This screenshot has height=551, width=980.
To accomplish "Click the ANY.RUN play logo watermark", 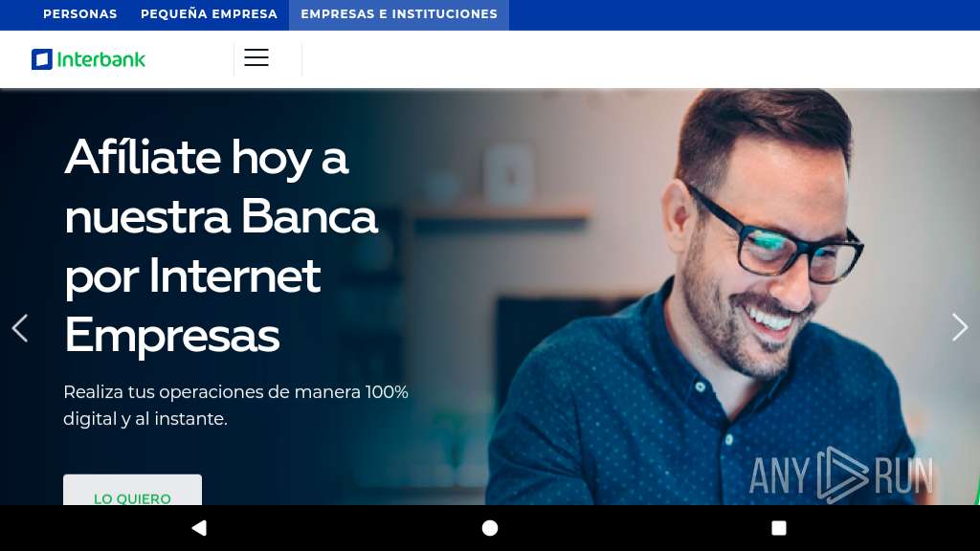I will point(841,474).
